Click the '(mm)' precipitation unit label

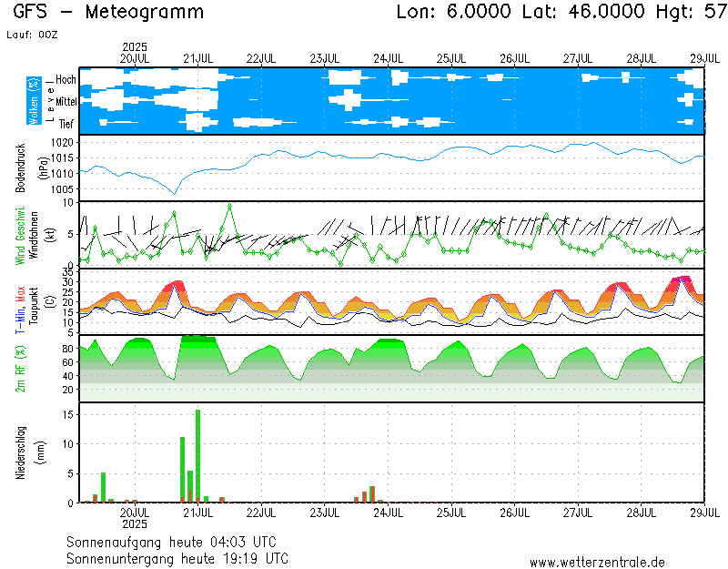pyautogui.click(x=40, y=452)
